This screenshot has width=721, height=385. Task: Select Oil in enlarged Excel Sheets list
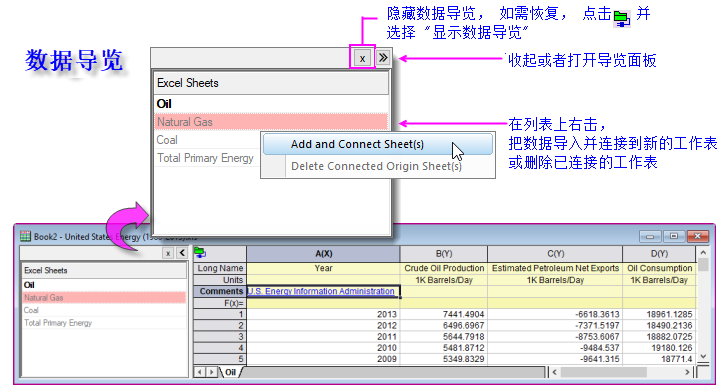click(x=271, y=104)
